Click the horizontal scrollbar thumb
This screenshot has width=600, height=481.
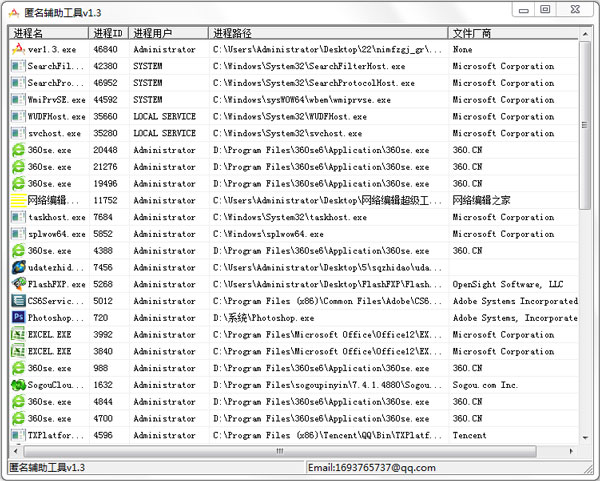click(x=280, y=451)
